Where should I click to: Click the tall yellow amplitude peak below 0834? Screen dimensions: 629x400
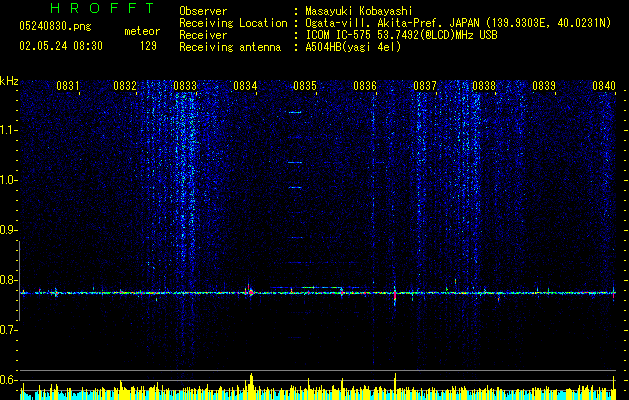251,384
